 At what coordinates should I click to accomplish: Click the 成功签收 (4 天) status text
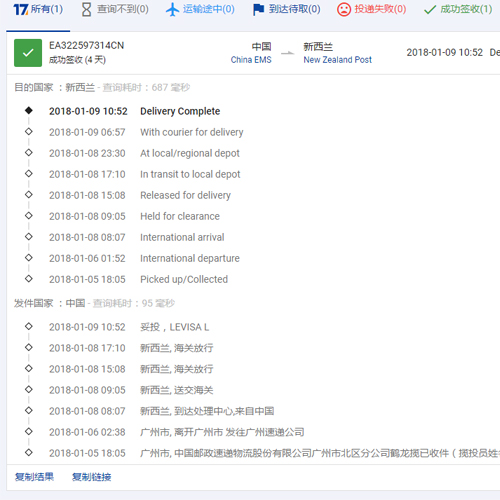(x=77, y=60)
